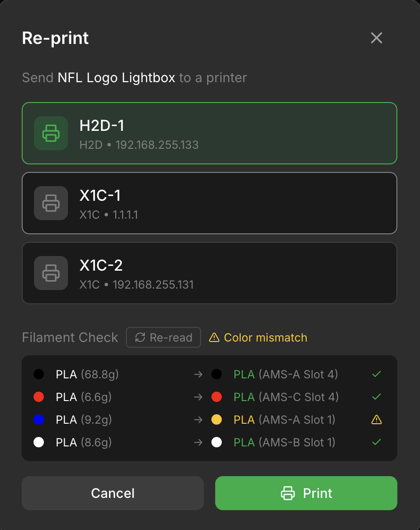The width and height of the screenshot is (420, 530).
Task: Click the X1C-1 printer icon
Action: 50,203
